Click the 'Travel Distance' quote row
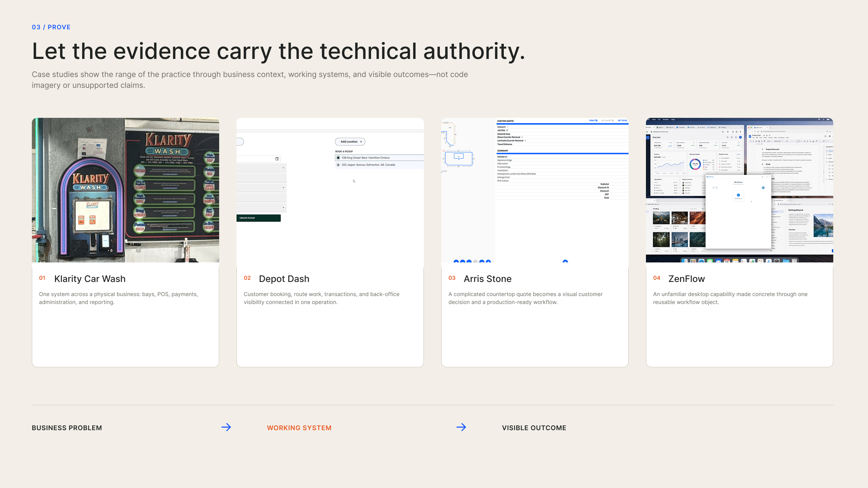 (x=562, y=144)
